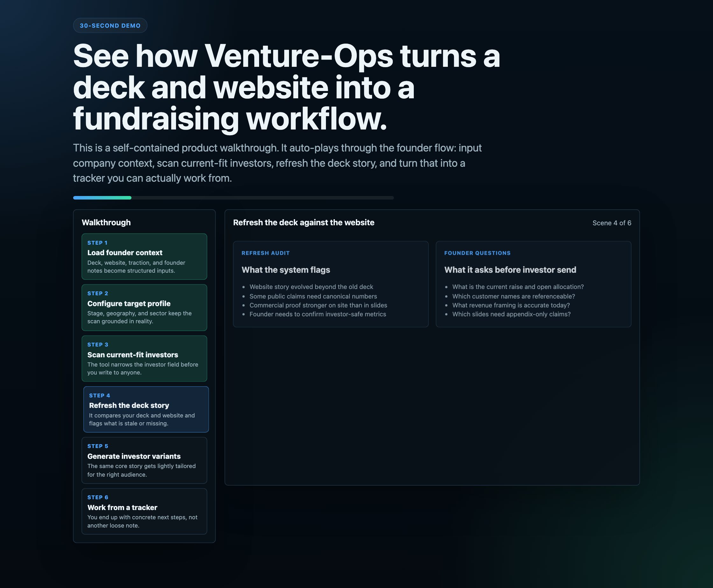
Task: Select Step 1 Load founder context
Action: click(144, 256)
